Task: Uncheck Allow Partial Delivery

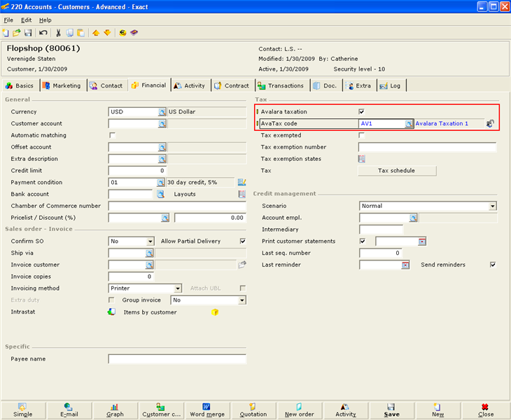Action: [243, 241]
